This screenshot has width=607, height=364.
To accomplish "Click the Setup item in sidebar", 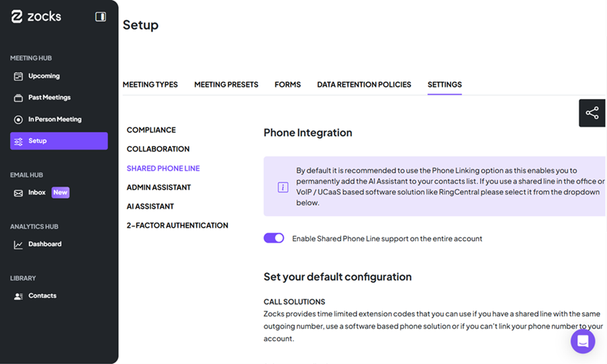I will (x=59, y=141).
